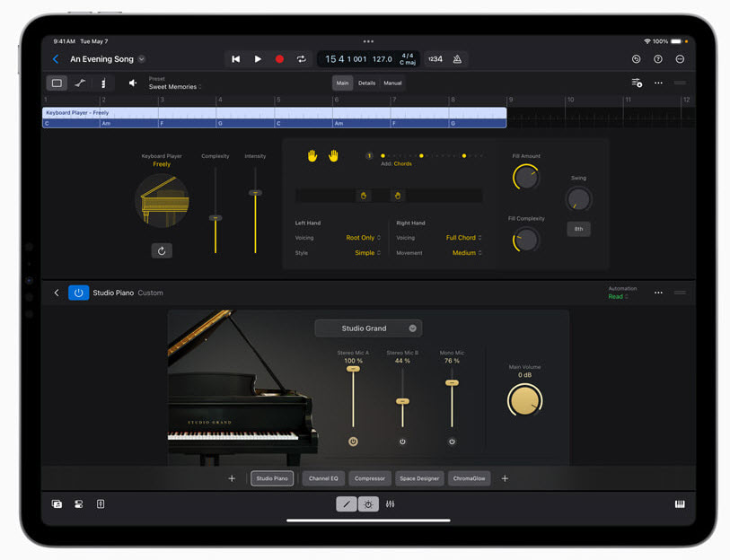Screen dimensions: 730x560
Task: Adjust the Intensity slider
Action: point(255,192)
